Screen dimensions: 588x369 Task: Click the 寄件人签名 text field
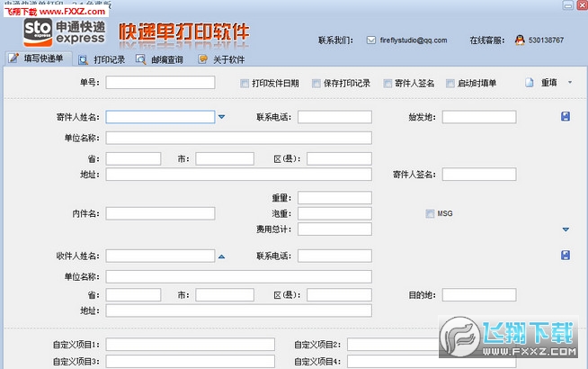tap(479, 175)
